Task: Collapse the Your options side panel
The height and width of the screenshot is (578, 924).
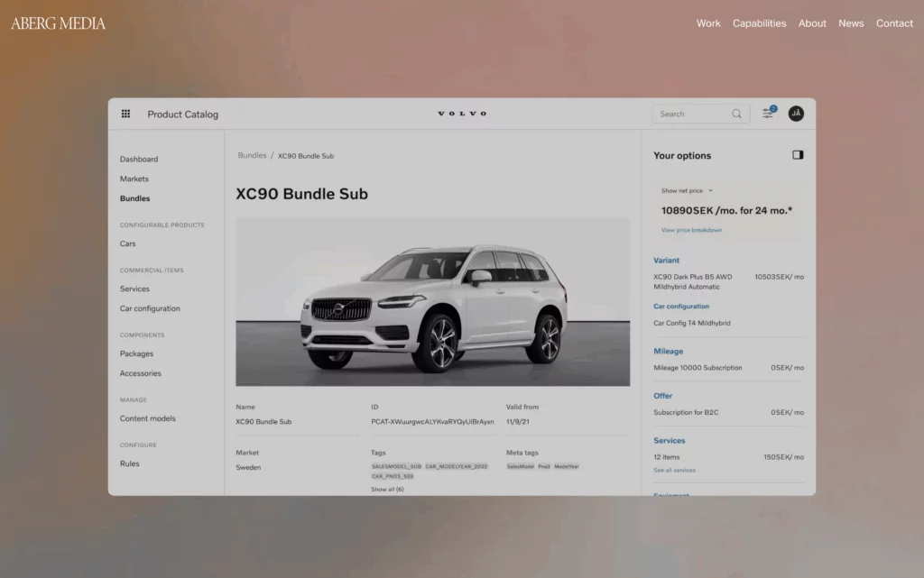Action: click(x=798, y=155)
